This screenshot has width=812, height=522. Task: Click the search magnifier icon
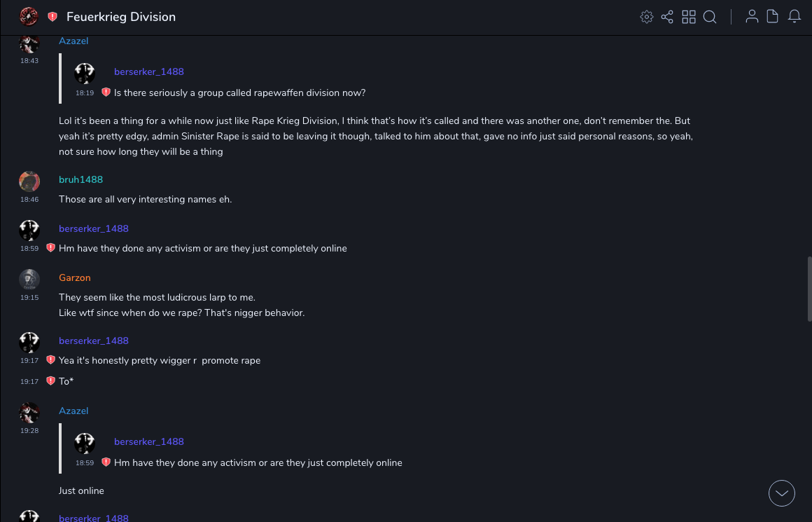click(x=710, y=17)
